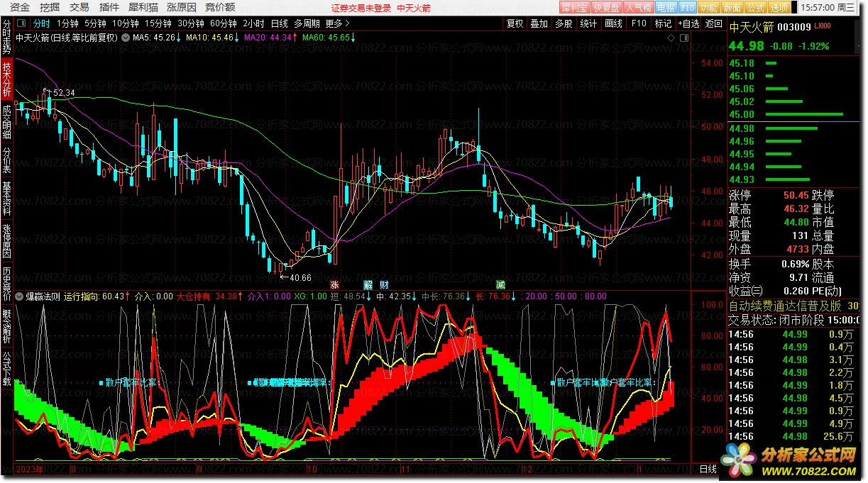Screen dimensions: 868x483
Task: Open the 犀利猫 menu
Action: pyautogui.click(x=143, y=7)
